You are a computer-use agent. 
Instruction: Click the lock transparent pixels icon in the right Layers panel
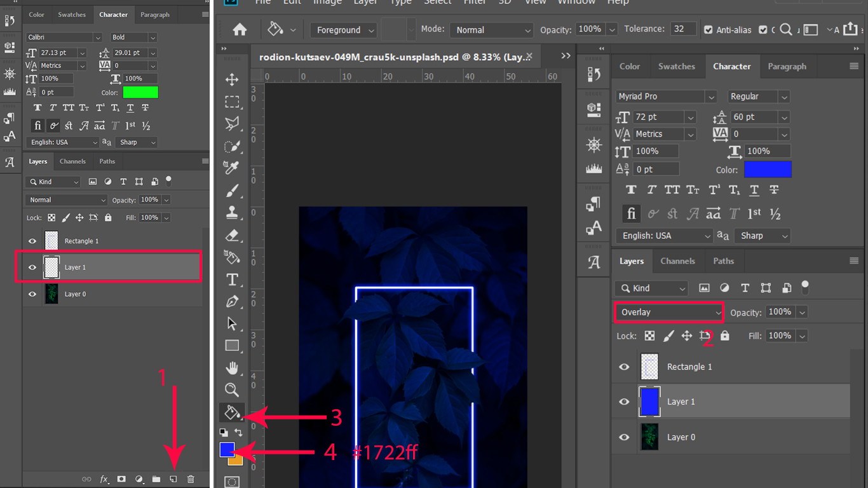pyautogui.click(x=649, y=335)
